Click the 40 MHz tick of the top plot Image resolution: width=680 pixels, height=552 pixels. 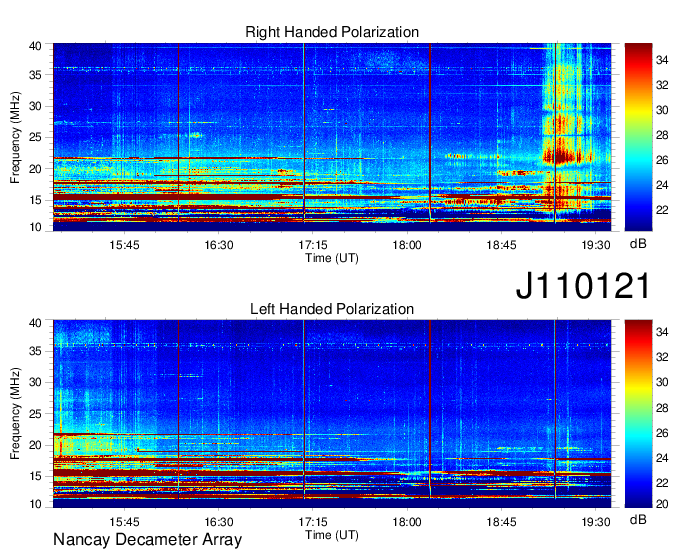coord(35,46)
